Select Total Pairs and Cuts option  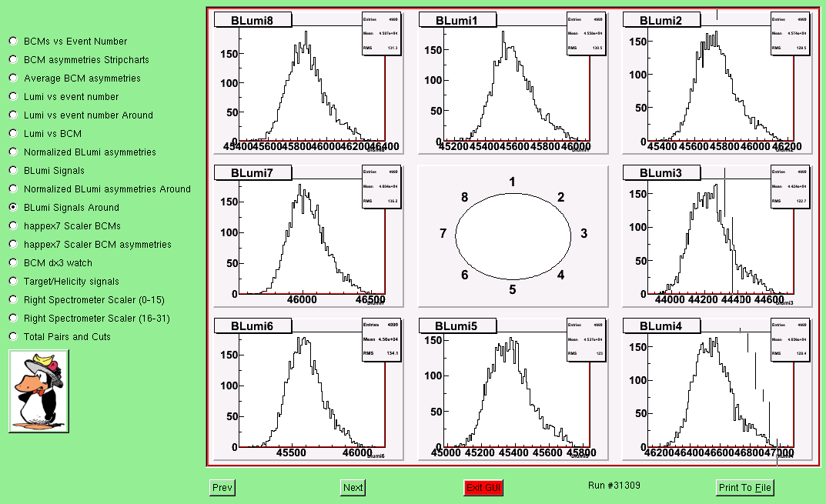(x=14, y=336)
